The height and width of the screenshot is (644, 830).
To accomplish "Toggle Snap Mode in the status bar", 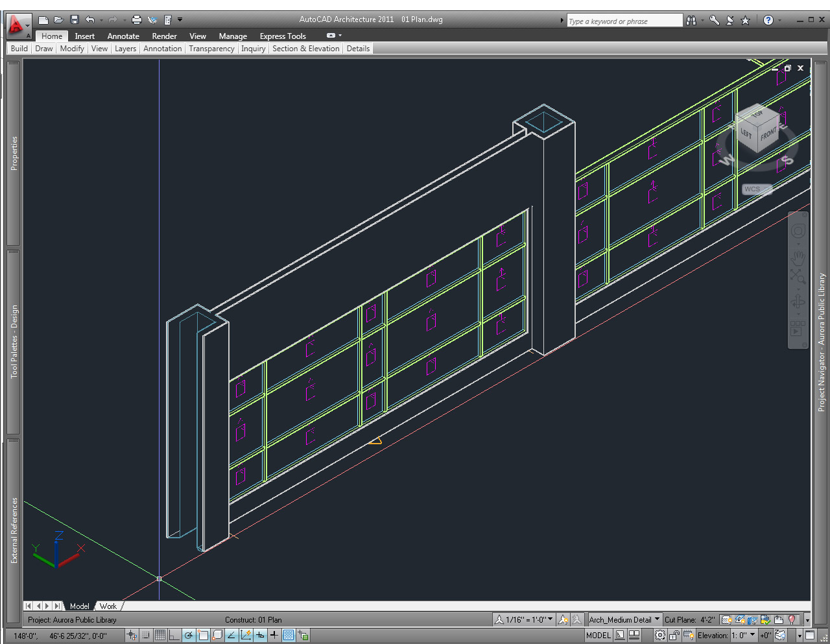I will click(x=147, y=636).
